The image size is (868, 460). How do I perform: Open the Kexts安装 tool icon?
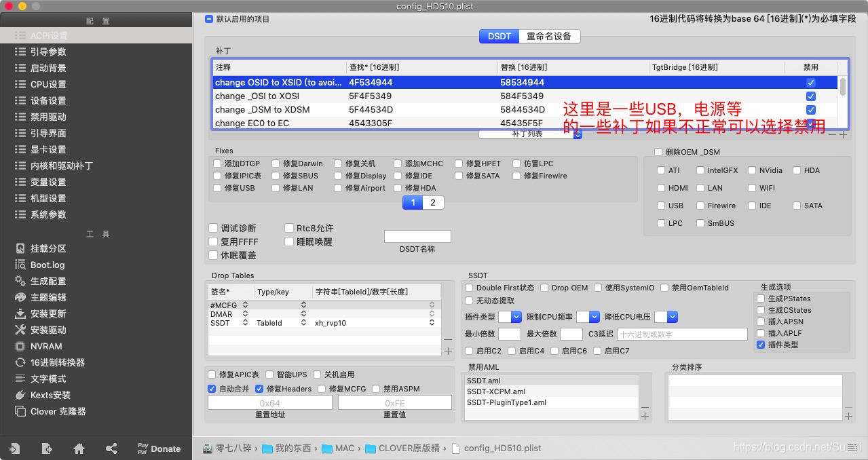click(20, 395)
